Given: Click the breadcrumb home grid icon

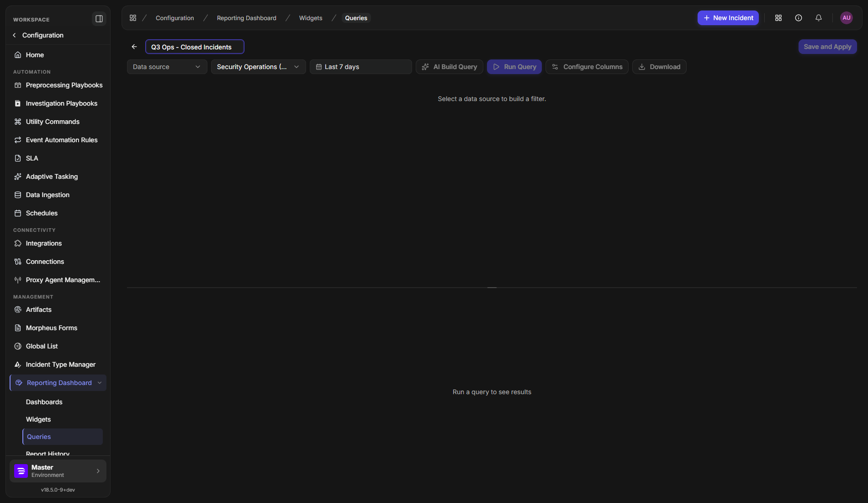Looking at the screenshot, I should click(x=133, y=18).
